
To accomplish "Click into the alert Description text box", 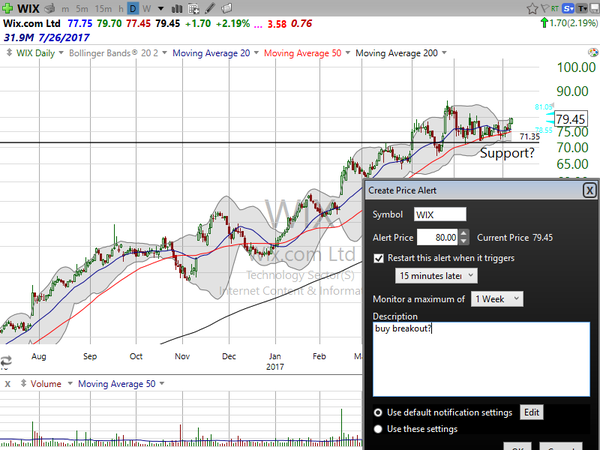I will [481, 359].
